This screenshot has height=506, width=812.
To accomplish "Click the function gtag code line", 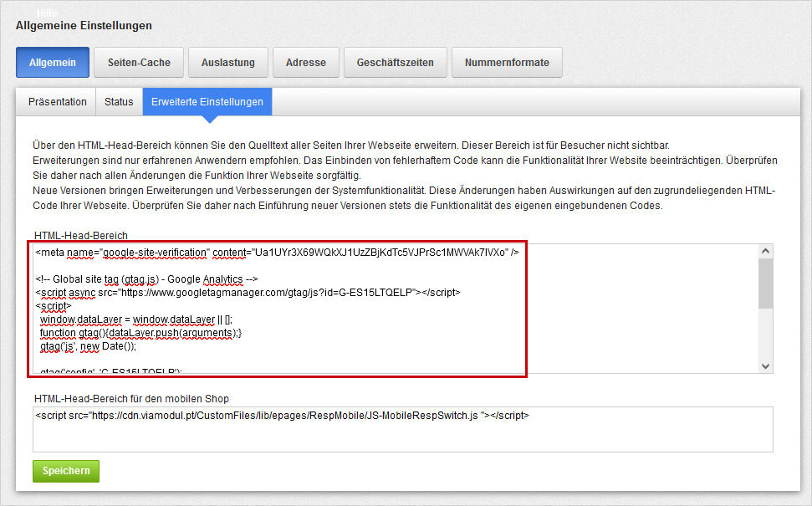I will (140, 333).
